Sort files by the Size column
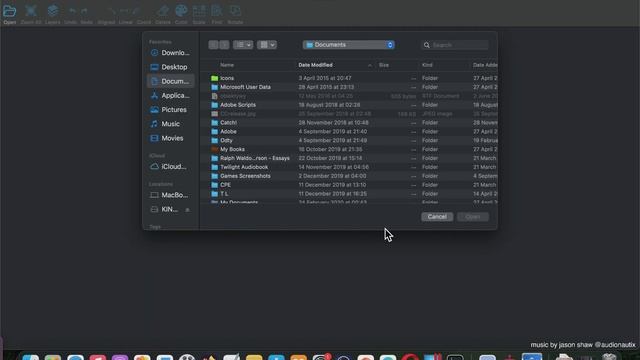 [384, 65]
